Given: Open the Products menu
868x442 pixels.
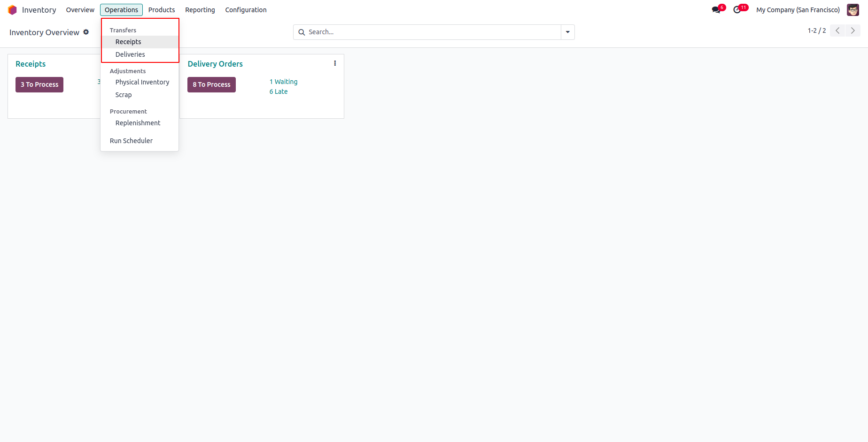Looking at the screenshot, I should (x=162, y=10).
